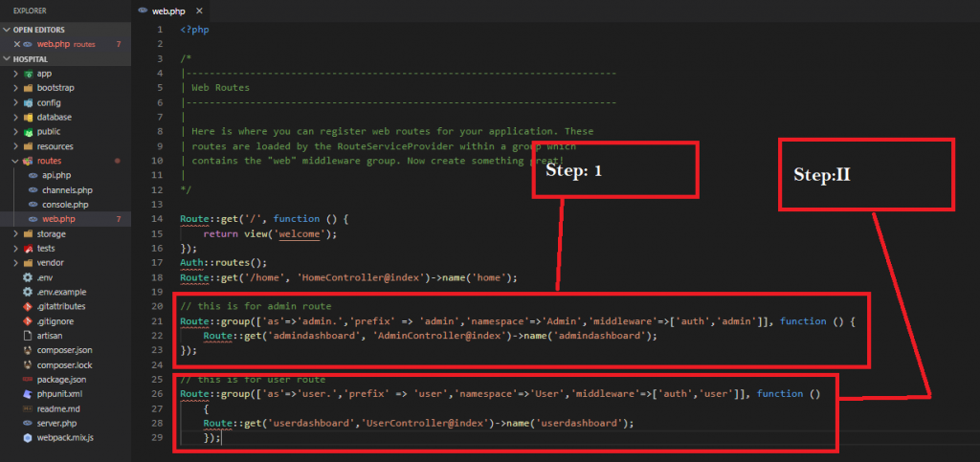This screenshot has height=462, width=980.
Task: Click the package.json file icon
Action: pos(28,379)
